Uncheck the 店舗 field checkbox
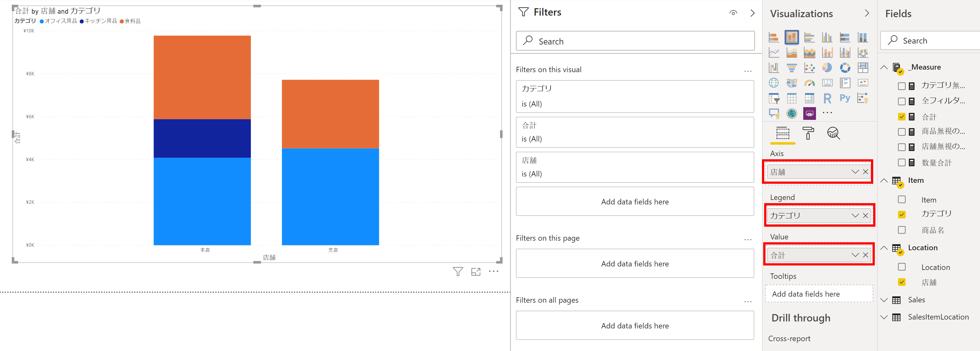Image resolution: width=980 pixels, height=351 pixels. point(901,282)
